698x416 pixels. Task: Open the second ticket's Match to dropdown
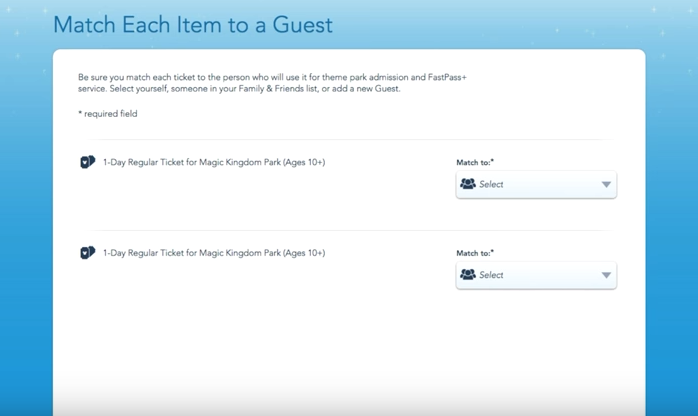[x=536, y=275]
